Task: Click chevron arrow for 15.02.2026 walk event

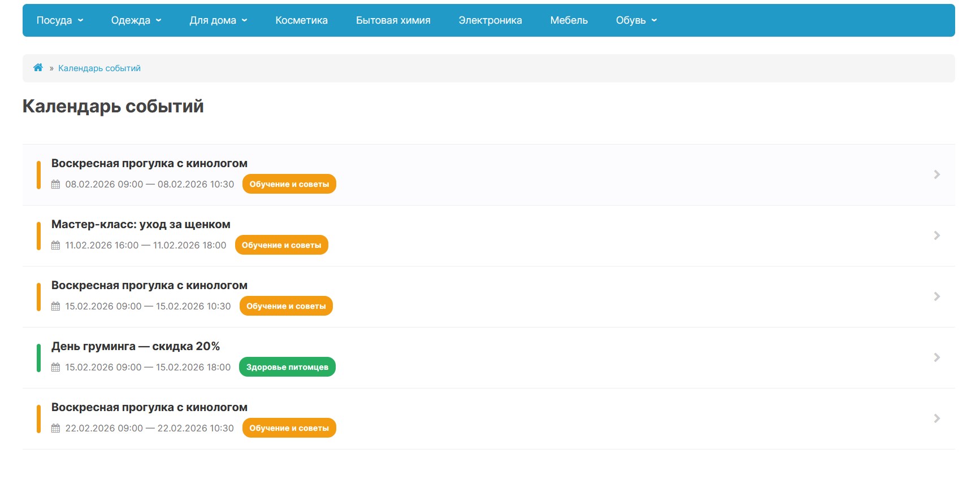Action: [936, 296]
